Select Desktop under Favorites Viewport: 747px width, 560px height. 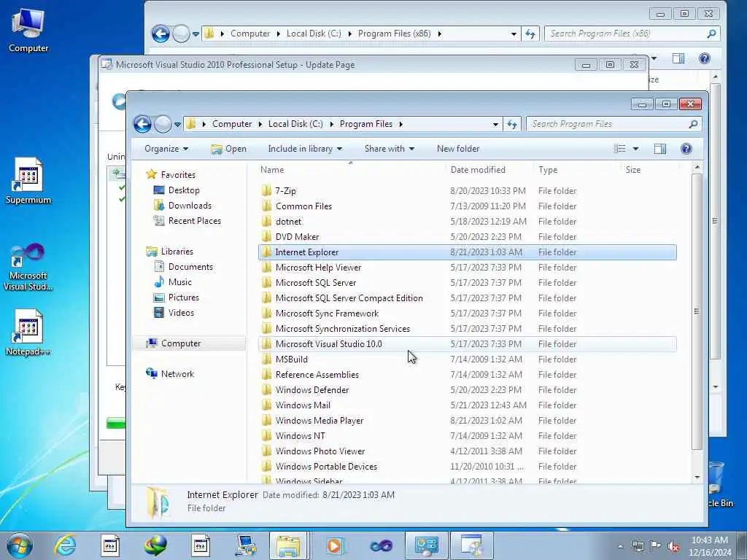(x=183, y=190)
